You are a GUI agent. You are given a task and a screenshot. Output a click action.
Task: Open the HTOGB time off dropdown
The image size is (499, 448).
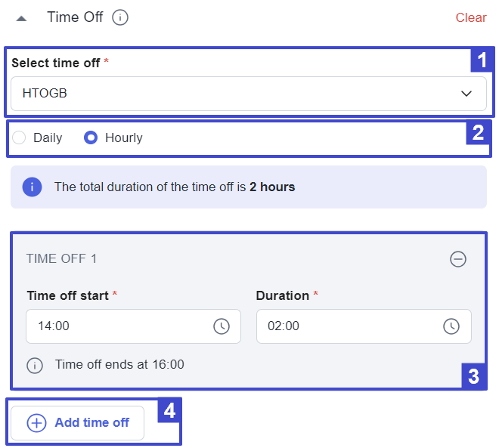click(x=249, y=94)
